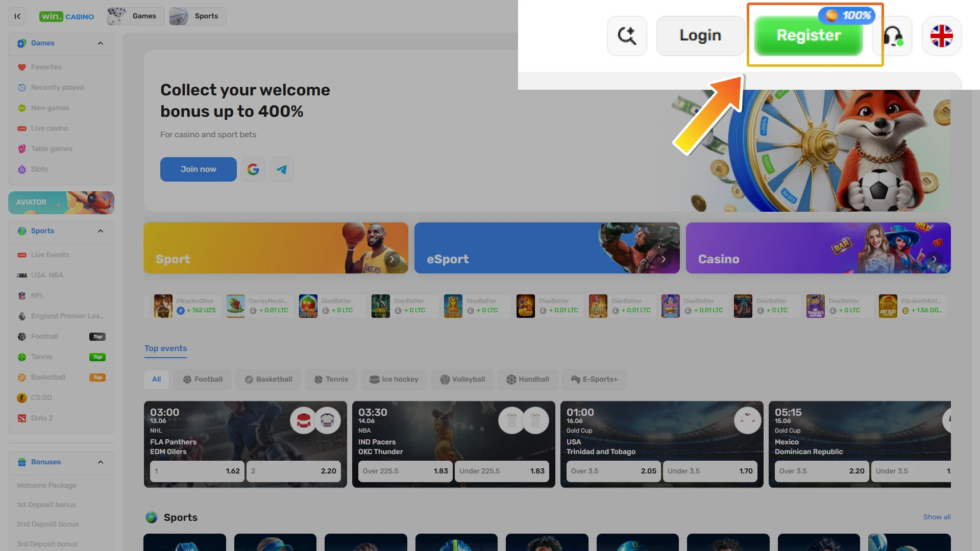Open the search
The width and height of the screenshot is (980, 551).
(627, 36)
